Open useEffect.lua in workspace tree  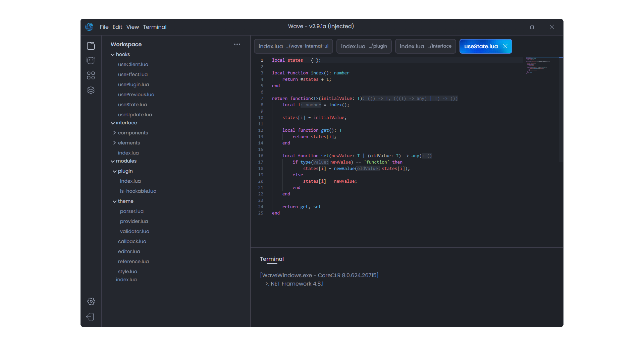click(x=133, y=74)
